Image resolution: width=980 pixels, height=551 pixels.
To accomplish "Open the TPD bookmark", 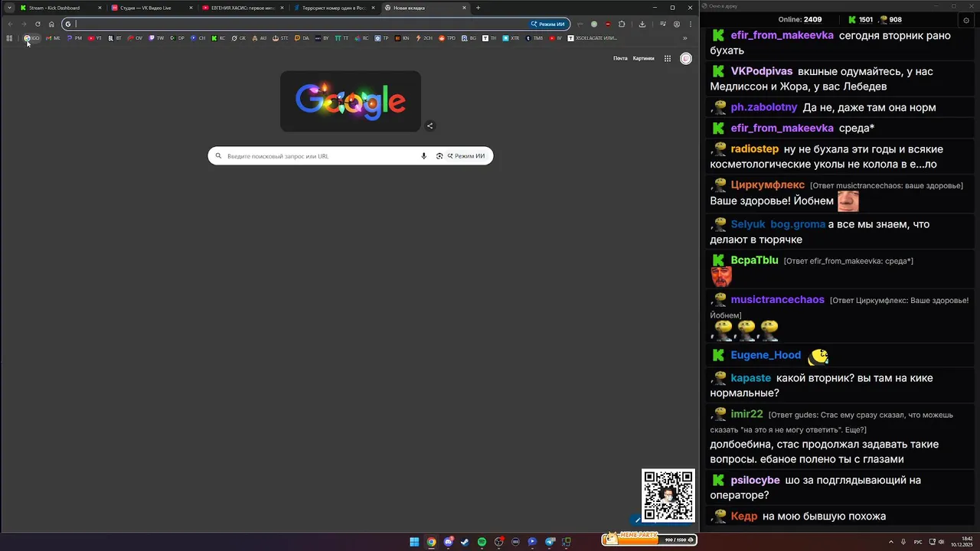I will (447, 37).
